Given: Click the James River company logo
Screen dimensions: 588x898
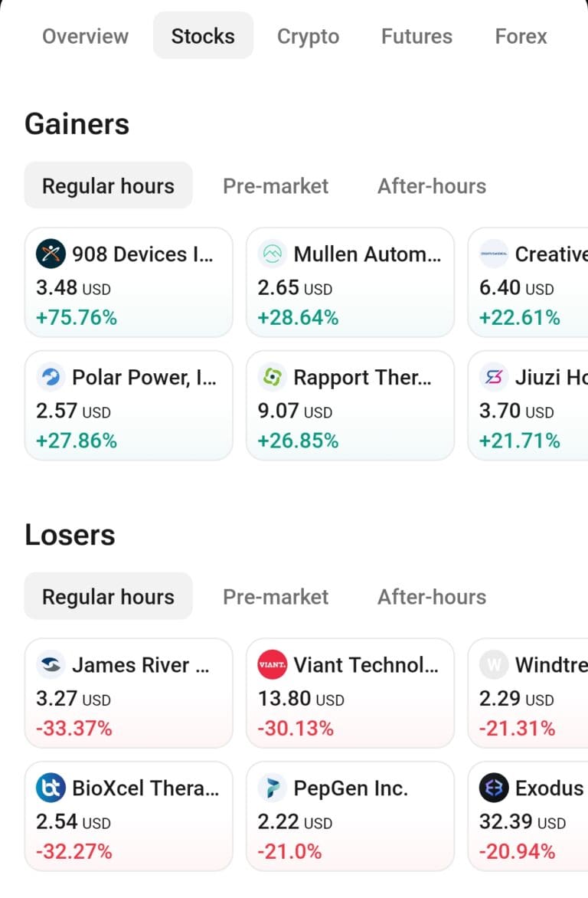Looking at the screenshot, I should pyautogui.click(x=48, y=664).
